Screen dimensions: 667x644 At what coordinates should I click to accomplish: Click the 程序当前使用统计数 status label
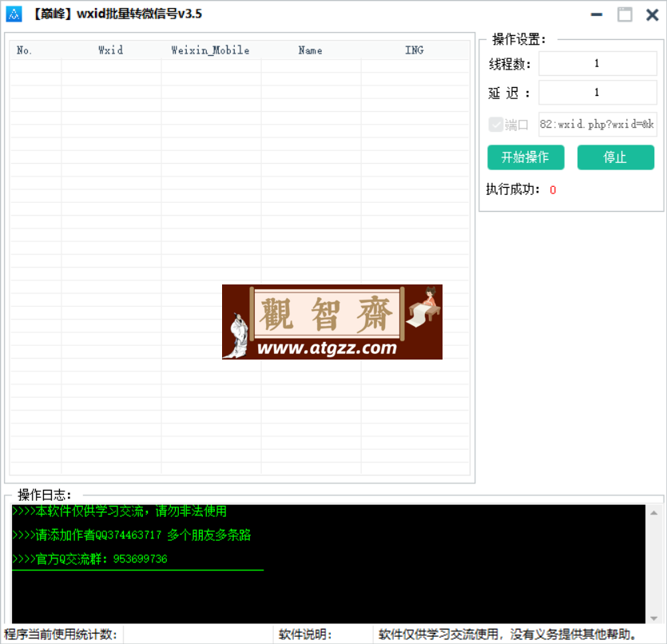coord(61,634)
